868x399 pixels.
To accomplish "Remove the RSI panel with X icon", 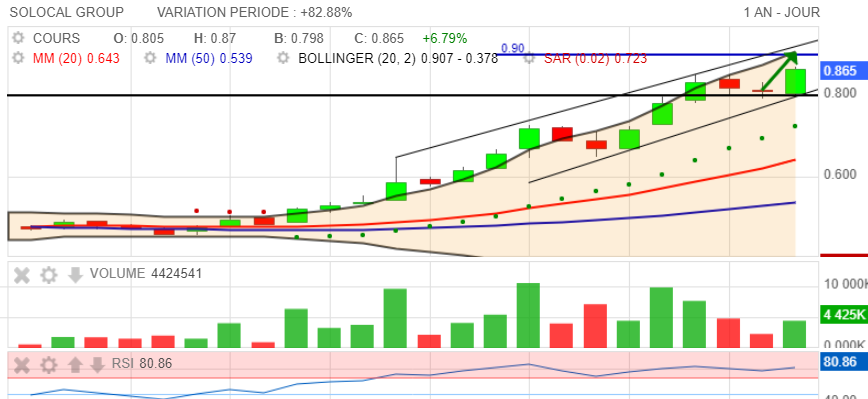I will point(22,365).
